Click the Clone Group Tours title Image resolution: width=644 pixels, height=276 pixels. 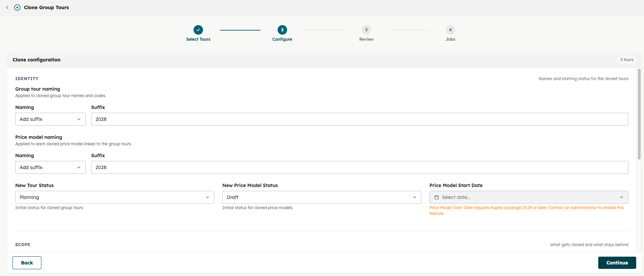pyautogui.click(x=46, y=7)
